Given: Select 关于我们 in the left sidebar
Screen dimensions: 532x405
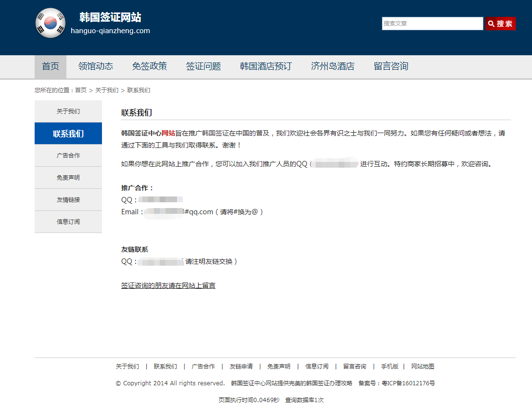Looking at the screenshot, I should click(x=68, y=111).
